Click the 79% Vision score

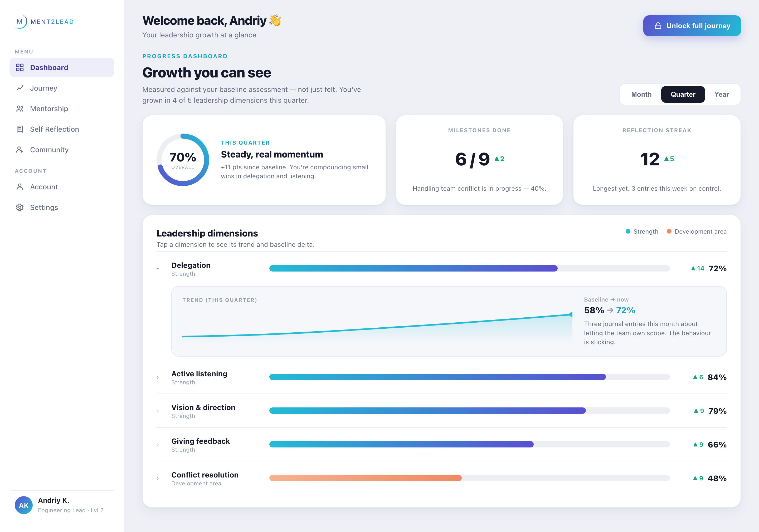(717, 411)
